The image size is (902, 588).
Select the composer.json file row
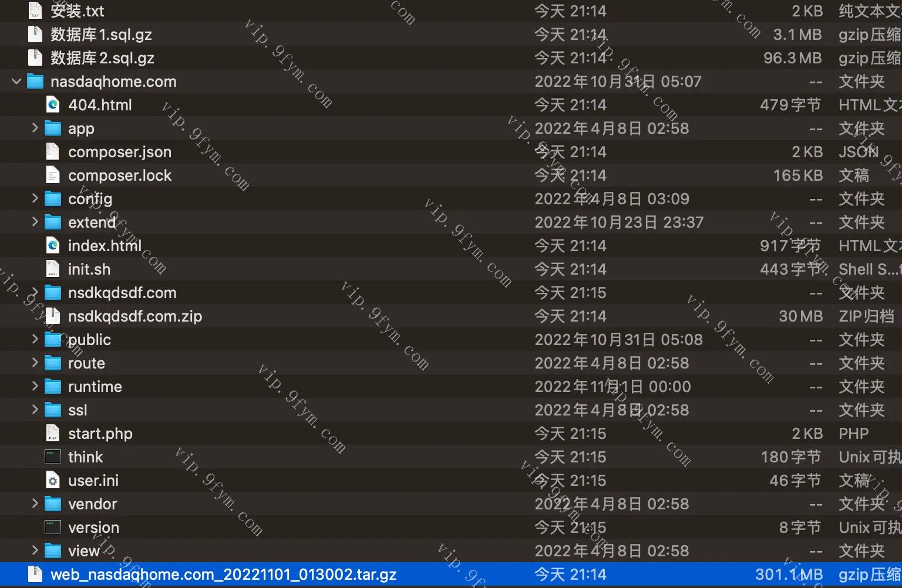(120, 152)
